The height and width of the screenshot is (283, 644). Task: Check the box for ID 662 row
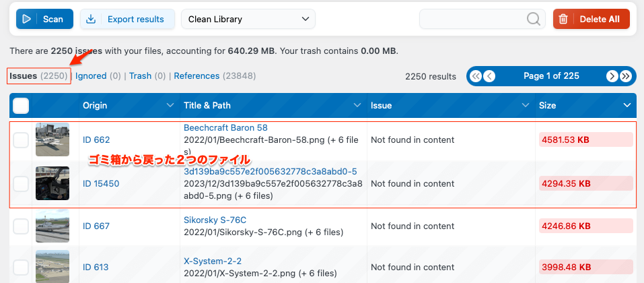pyautogui.click(x=21, y=140)
